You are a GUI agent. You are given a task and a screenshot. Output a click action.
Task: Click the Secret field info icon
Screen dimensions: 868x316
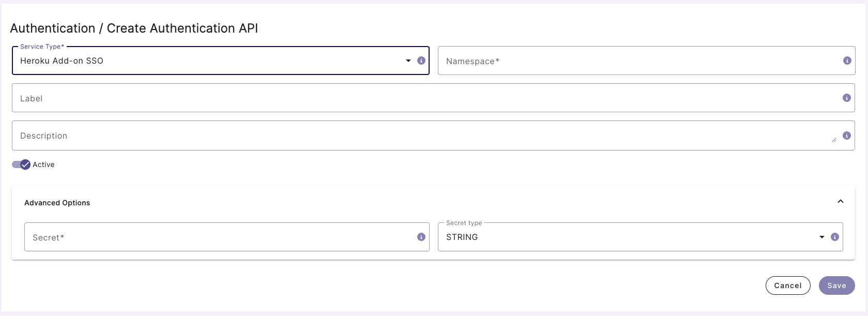(x=421, y=237)
